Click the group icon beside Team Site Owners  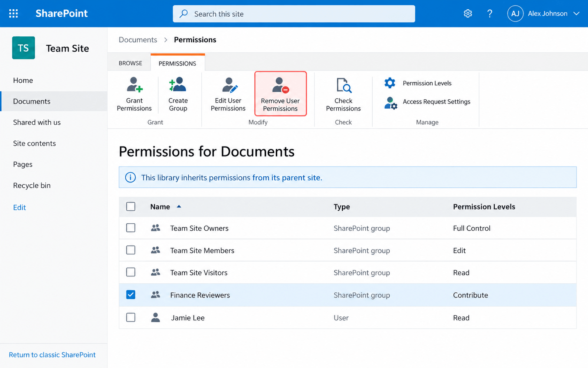point(156,228)
